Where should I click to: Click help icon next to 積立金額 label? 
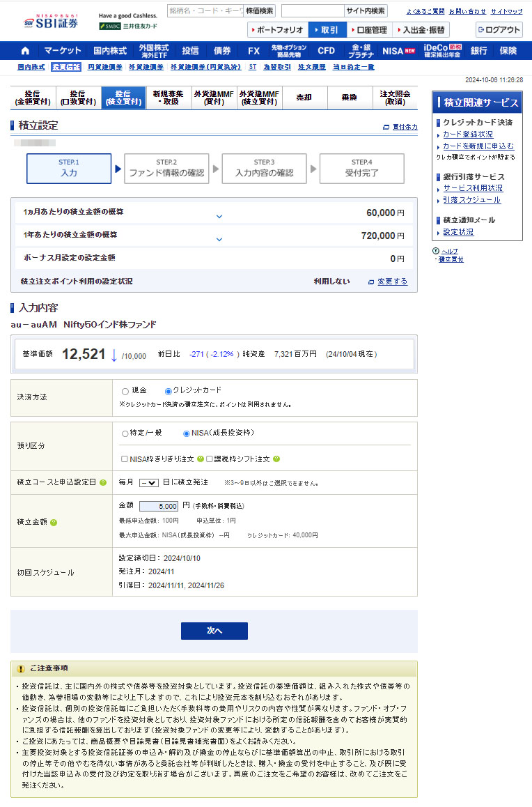pyautogui.click(x=54, y=522)
